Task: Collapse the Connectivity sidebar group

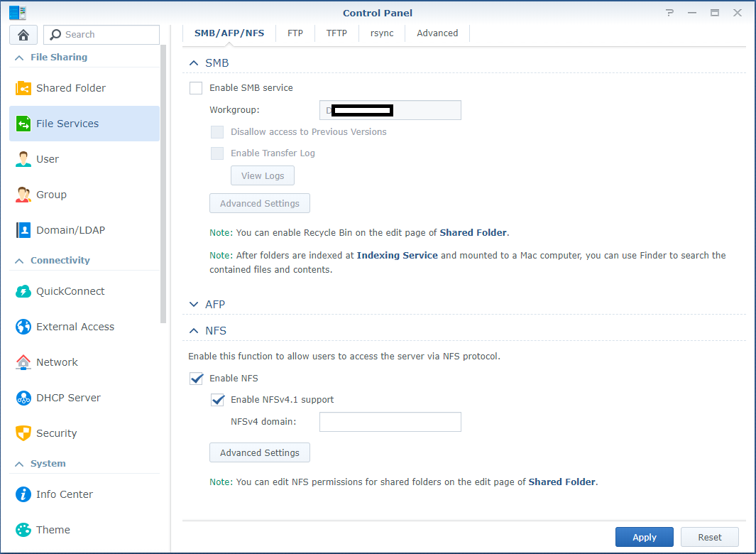Action: click(x=19, y=261)
